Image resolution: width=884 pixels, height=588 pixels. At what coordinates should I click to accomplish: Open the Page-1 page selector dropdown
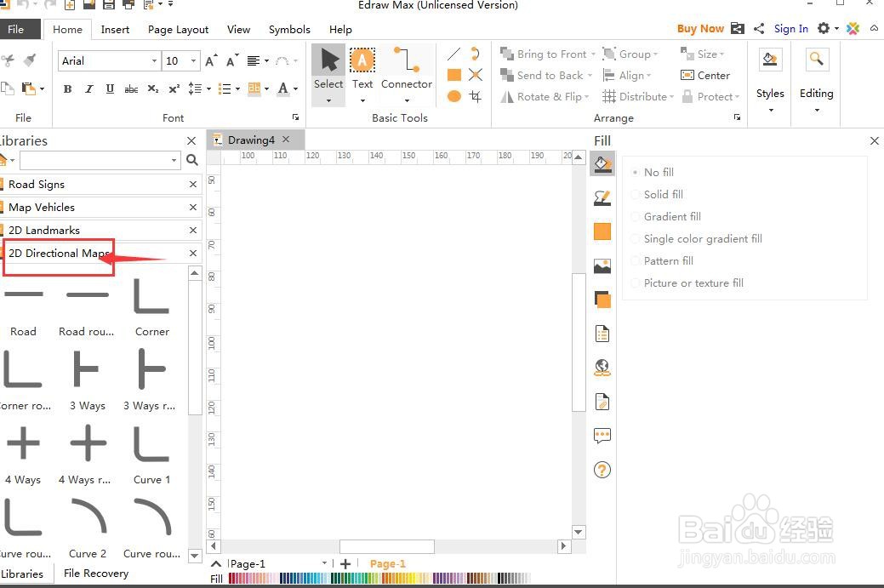[324, 563]
